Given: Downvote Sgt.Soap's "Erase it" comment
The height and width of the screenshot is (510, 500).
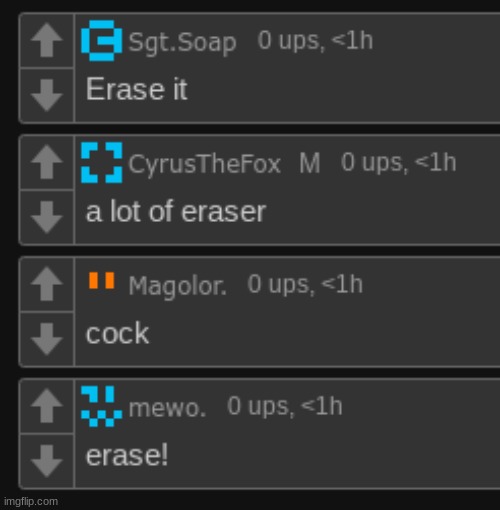Looking at the screenshot, I should pyautogui.click(x=47, y=95).
